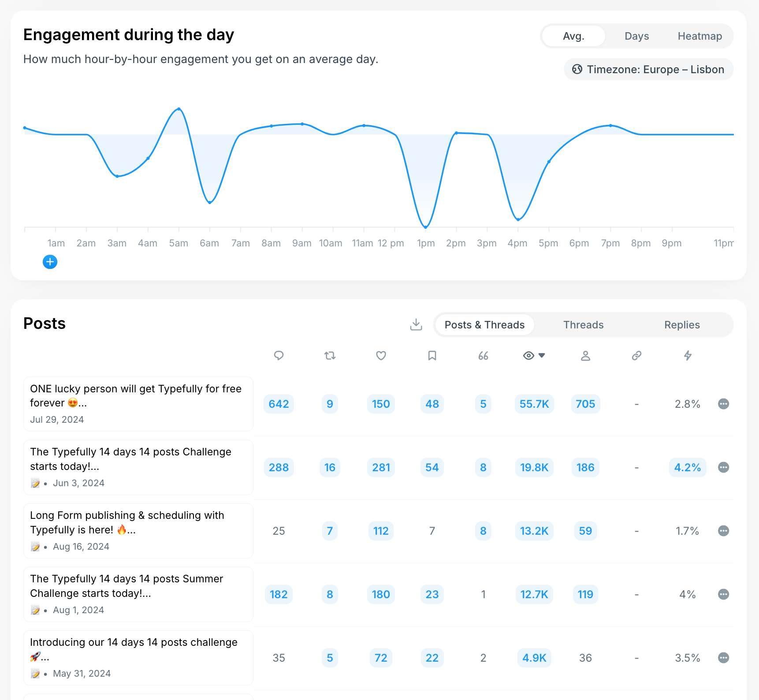
Task: Switch to the Heatmap view
Action: point(699,36)
